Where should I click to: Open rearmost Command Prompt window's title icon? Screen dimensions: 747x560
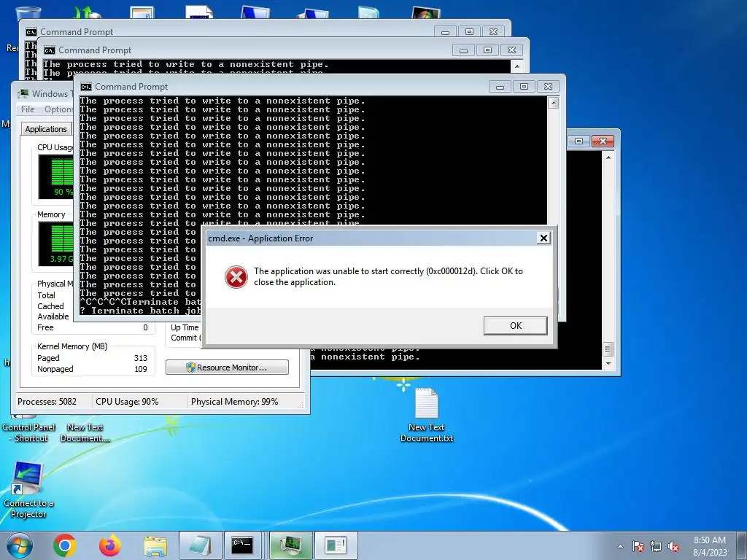(31, 32)
